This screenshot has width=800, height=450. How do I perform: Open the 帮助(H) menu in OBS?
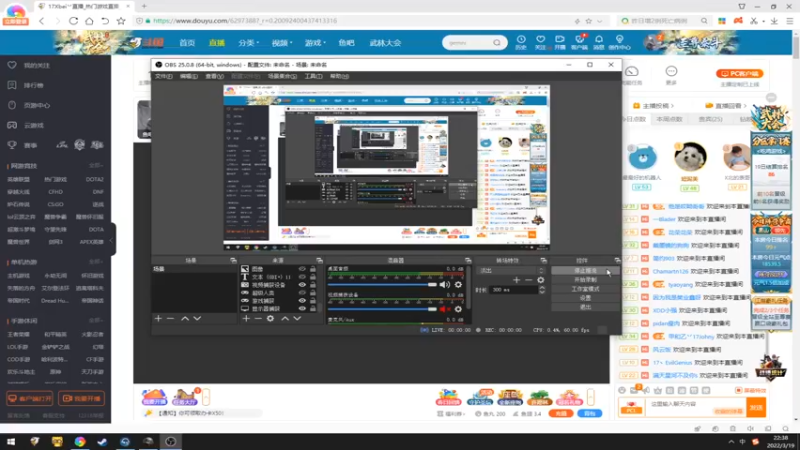339,76
